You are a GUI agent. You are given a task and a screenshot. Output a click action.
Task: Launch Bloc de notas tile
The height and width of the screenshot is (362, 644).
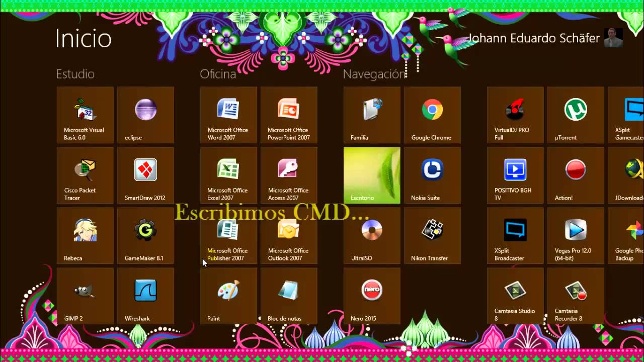[289, 296]
